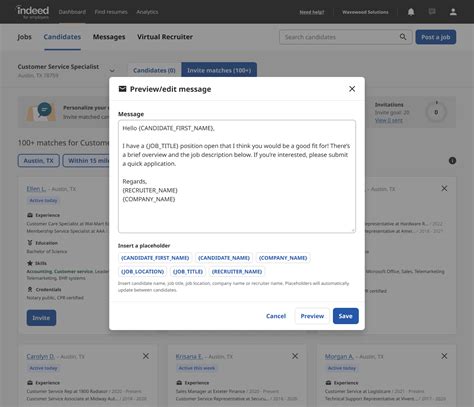This screenshot has height=407, width=474.
Task: Click the search magnifier icon
Action: pyautogui.click(x=403, y=37)
